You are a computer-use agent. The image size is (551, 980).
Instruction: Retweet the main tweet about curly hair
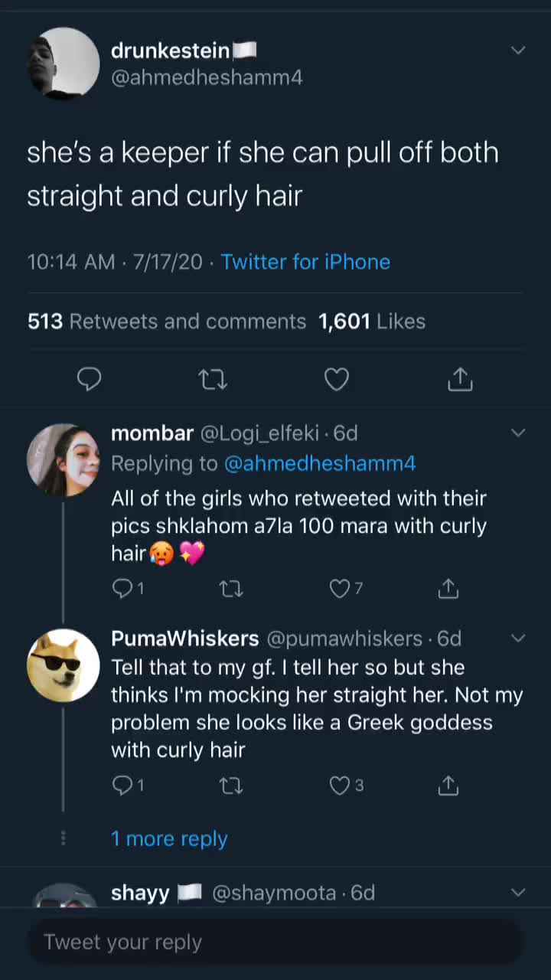[x=213, y=379]
